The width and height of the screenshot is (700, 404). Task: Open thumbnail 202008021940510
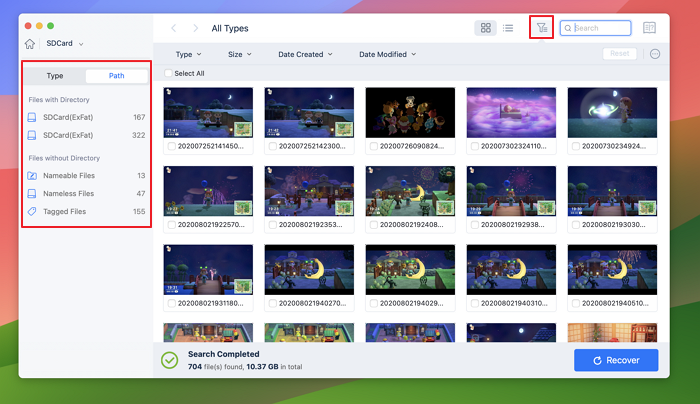[x=612, y=270]
